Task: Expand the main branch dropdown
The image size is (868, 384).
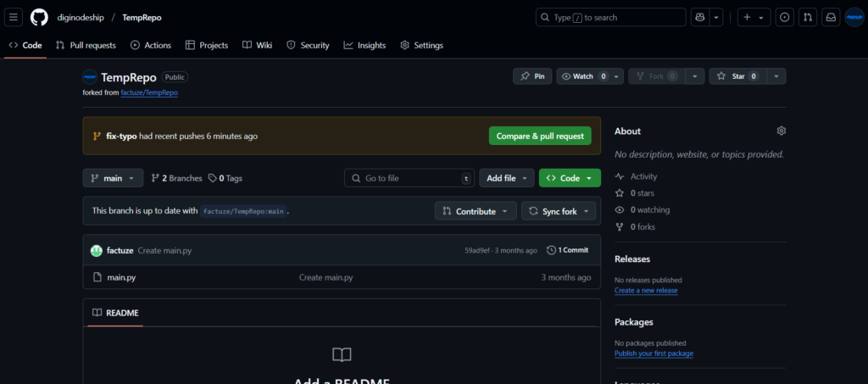Action: pyautogui.click(x=113, y=178)
